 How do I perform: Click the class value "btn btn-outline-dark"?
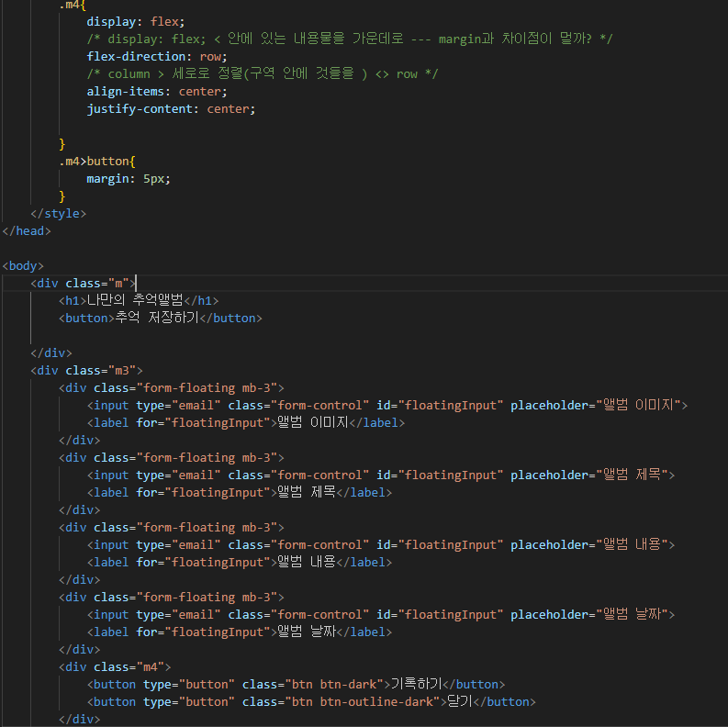coord(362,702)
